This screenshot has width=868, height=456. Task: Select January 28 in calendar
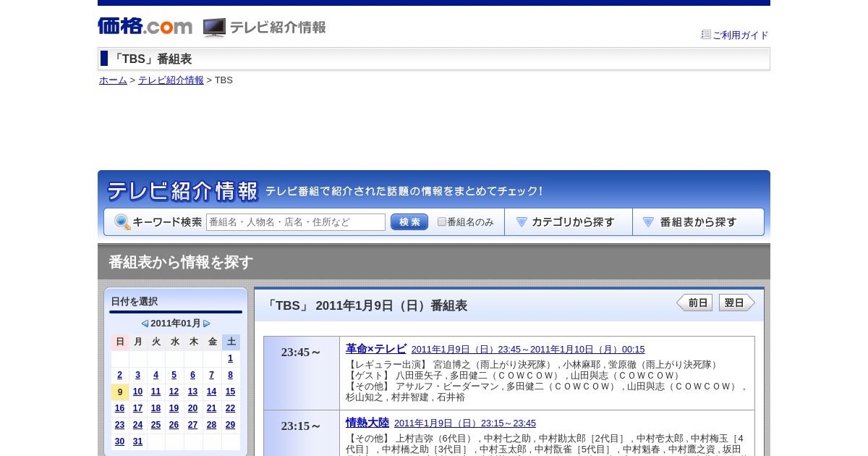pos(212,425)
